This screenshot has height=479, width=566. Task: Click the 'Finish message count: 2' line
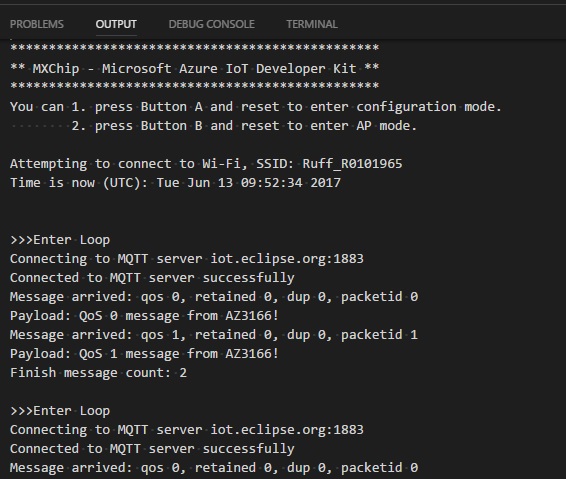click(99, 373)
